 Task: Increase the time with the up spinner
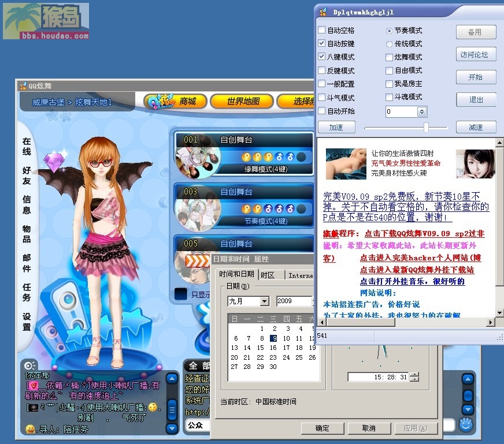tap(415, 374)
